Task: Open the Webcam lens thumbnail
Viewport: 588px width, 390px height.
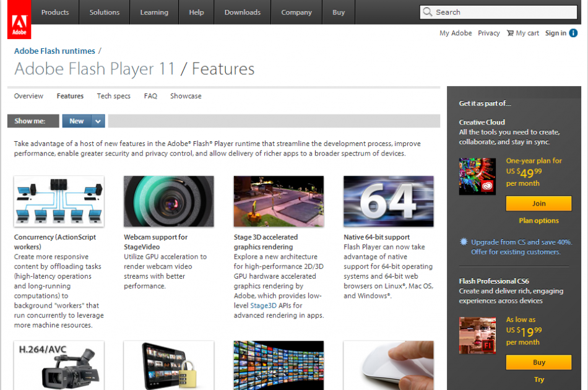Action: click(x=169, y=201)
